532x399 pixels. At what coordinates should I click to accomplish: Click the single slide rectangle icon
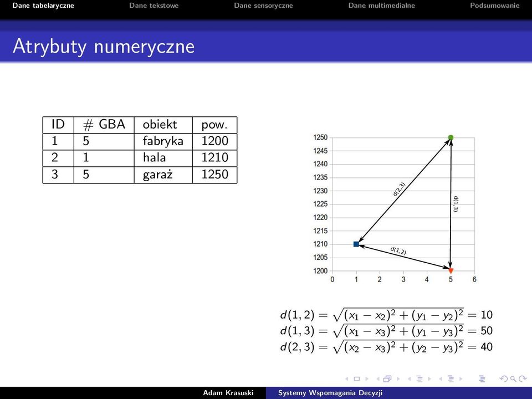pos(356,378)
